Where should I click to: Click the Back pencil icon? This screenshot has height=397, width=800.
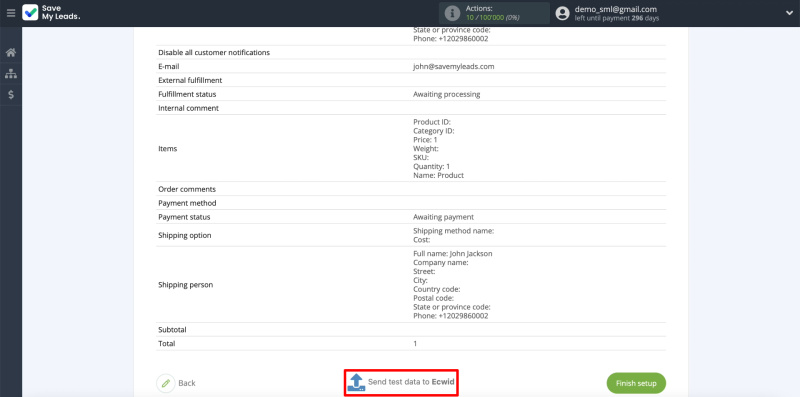point(165,383)
